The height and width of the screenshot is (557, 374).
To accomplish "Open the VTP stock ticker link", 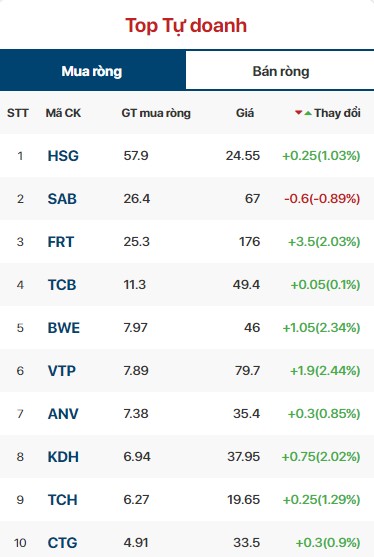I will click(62, 371).
